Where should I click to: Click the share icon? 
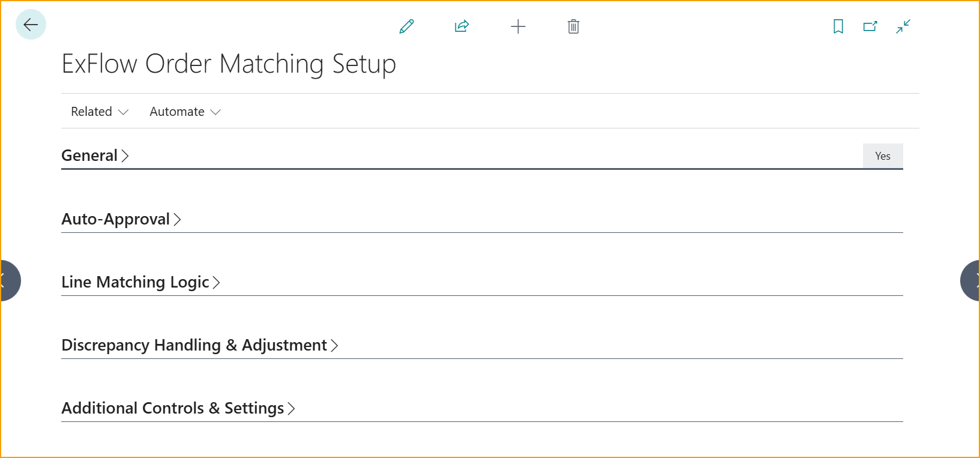click(x=461, y=26)
